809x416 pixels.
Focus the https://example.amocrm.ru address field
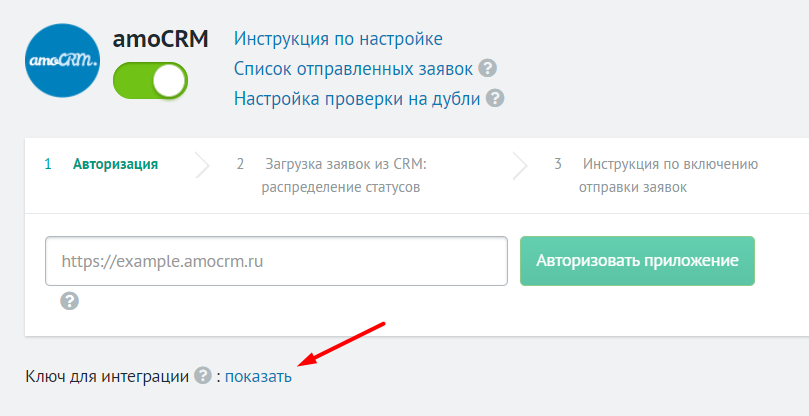pos(277,261)
